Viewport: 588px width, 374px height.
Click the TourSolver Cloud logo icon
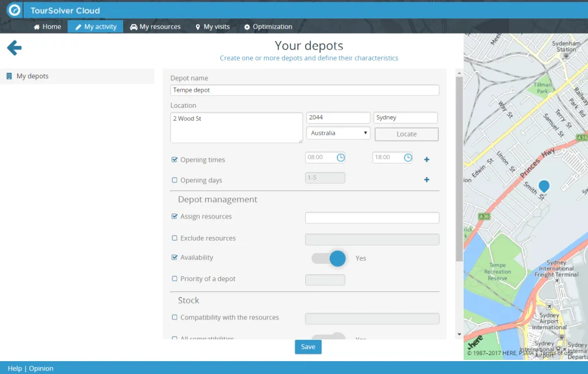point(14,10)
